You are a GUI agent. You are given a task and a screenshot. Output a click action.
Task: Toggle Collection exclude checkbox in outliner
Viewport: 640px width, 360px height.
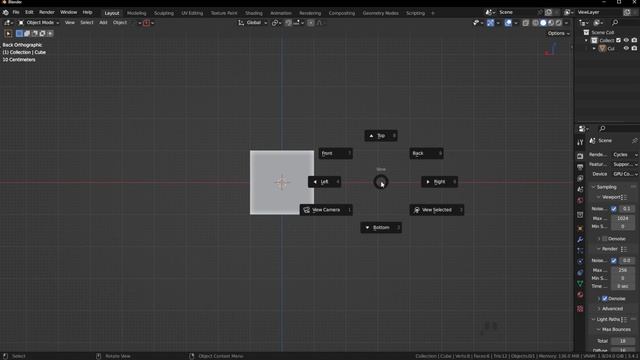click(x=618, y=40)
